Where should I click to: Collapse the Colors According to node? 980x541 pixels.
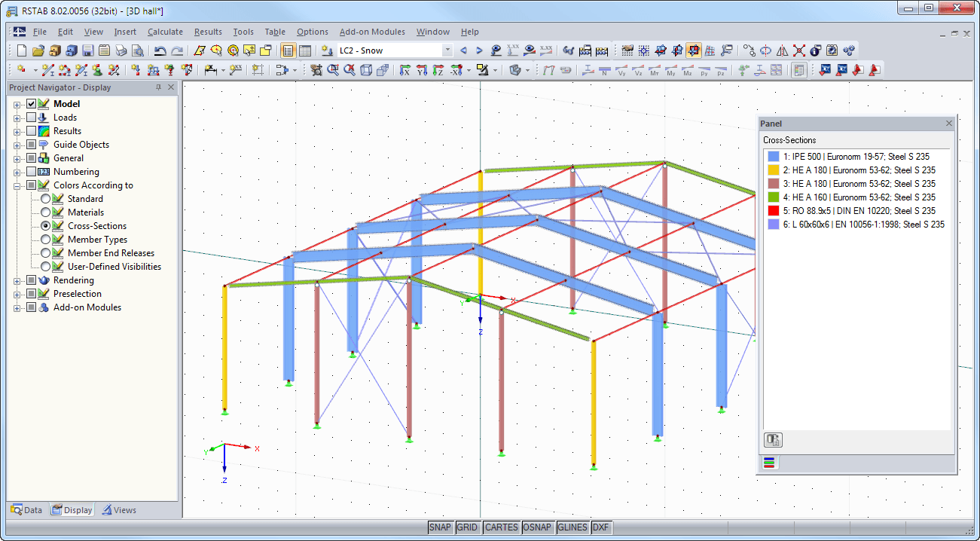click(17, 185)
